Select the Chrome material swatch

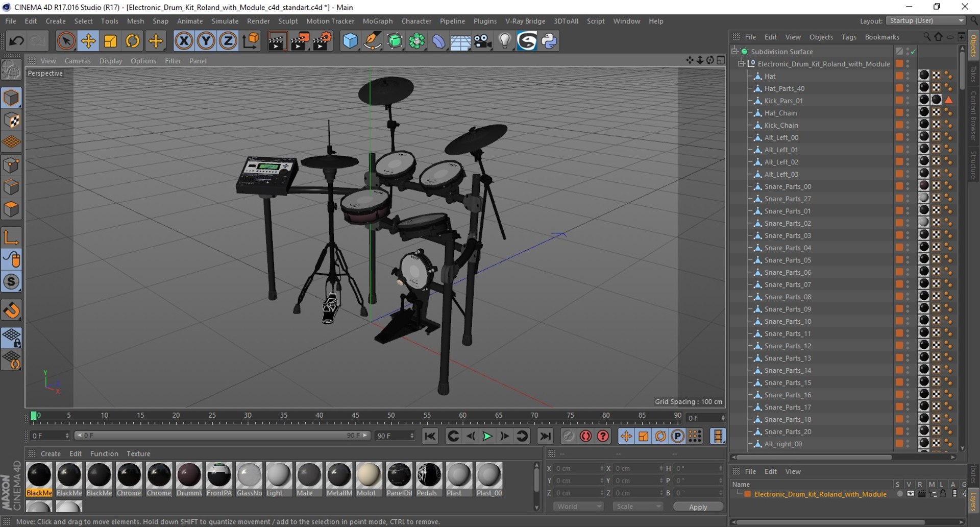tap(129, 479)
